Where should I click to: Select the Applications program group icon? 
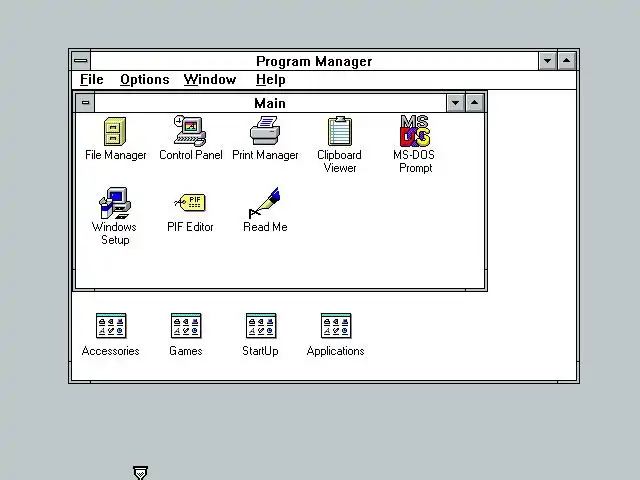pos(336,326)
